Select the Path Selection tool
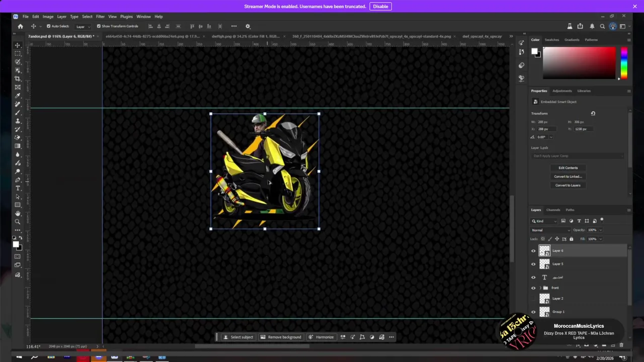The image size is (644, 362). coord(18,197)
